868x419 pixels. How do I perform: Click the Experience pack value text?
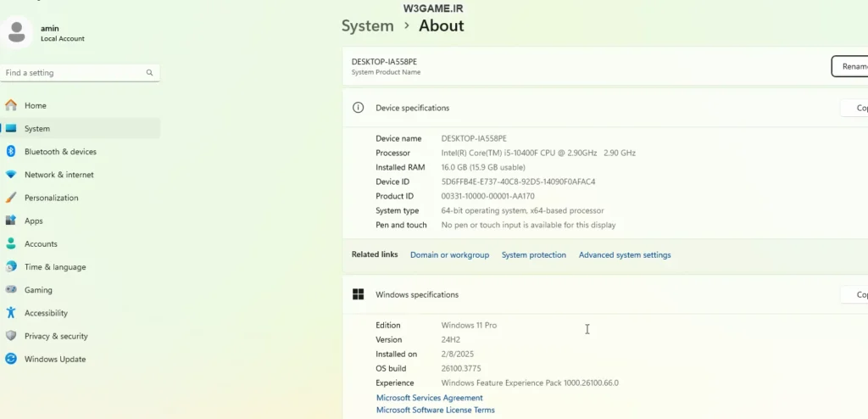point(530,383)
